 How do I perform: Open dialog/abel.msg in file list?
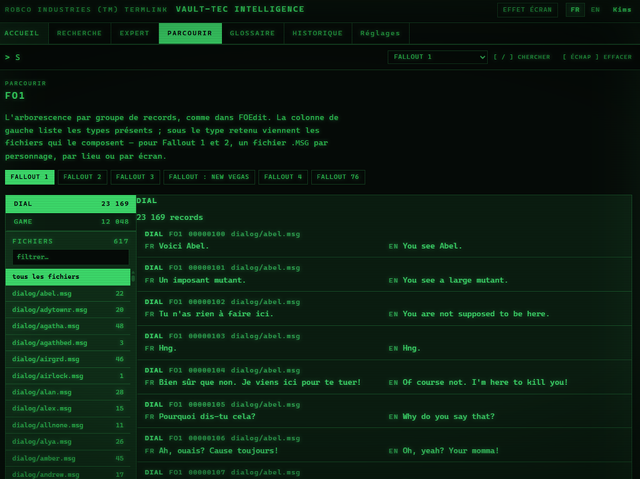[68, 294]
